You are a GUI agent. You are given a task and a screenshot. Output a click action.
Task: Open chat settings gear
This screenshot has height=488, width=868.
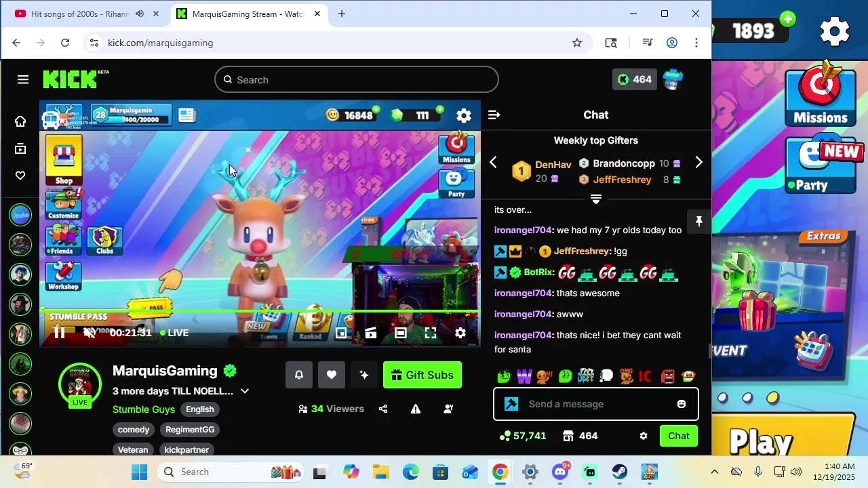(x=644, y=436)
